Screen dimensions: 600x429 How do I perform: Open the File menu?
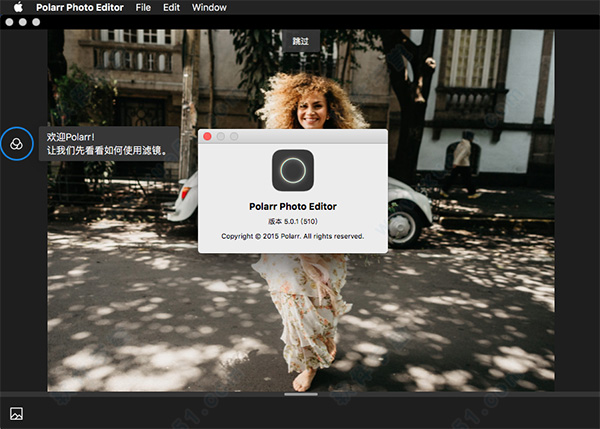tap(143, 7)
